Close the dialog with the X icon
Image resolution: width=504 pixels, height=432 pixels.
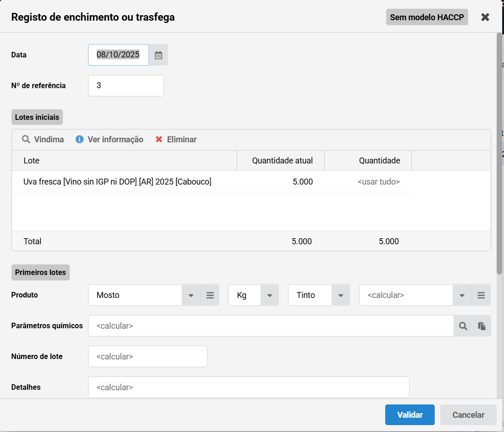pos(485,17)
